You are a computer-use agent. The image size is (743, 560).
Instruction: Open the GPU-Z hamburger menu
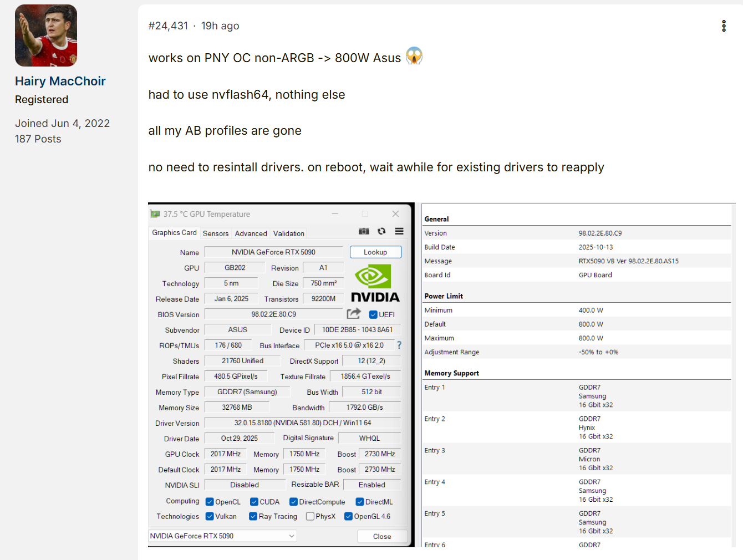point(399,231)
